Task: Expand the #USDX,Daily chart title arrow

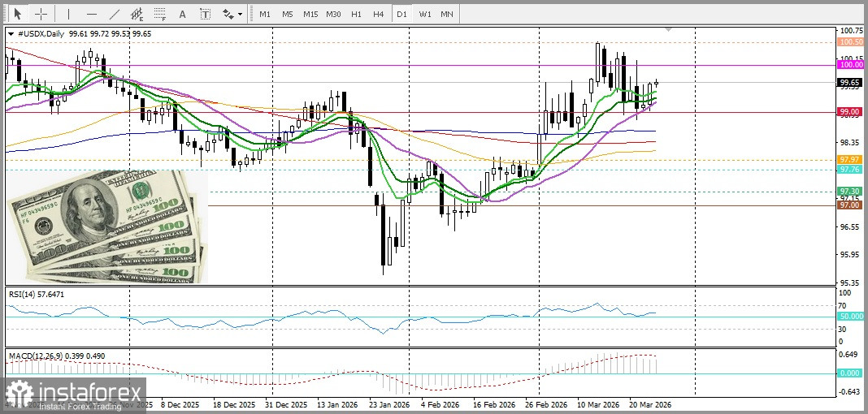Action: pos(11,33)
